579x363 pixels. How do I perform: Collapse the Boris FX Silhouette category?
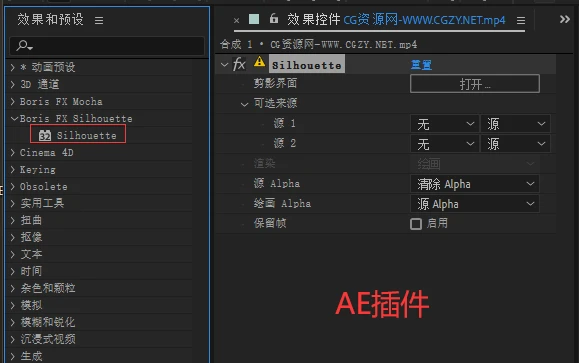(14, 119)
